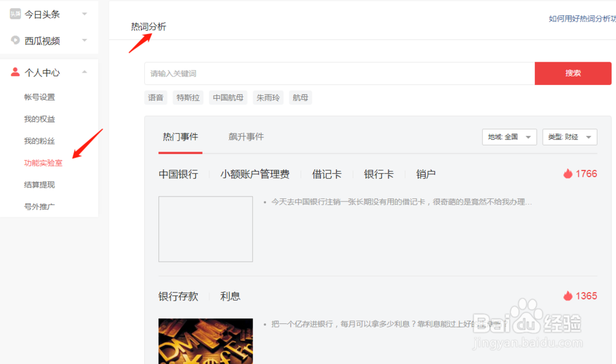Screen dimensions: 616x364
Task: Open 帐号设置 in sidebar
Action: pyautogui.click(x=39, y=97)
